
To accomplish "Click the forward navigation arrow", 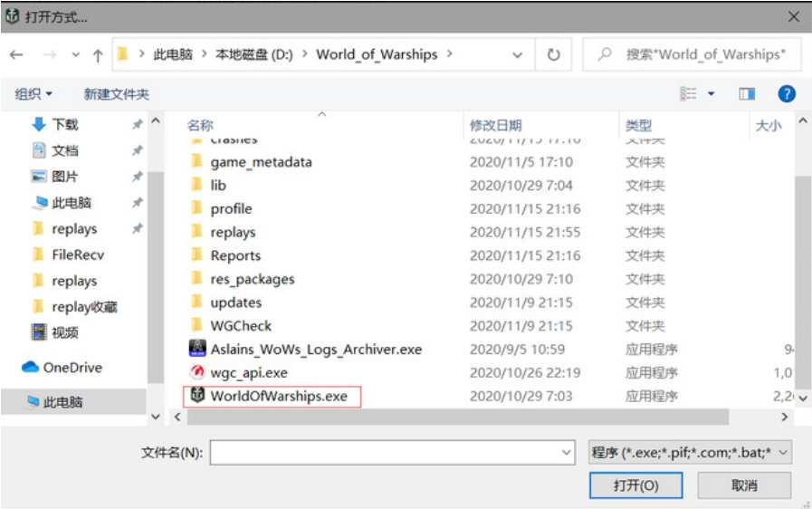I will (49, 54).
